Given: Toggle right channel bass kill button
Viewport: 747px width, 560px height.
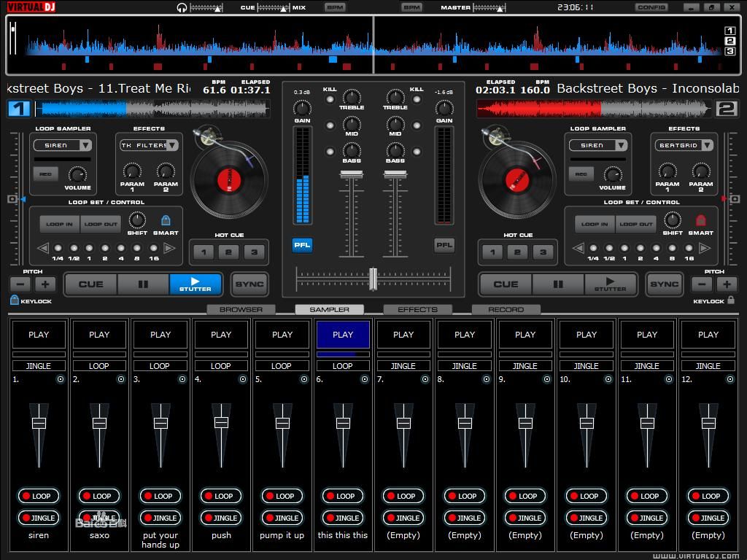Looking at the screenshot, I should [417, 152].
